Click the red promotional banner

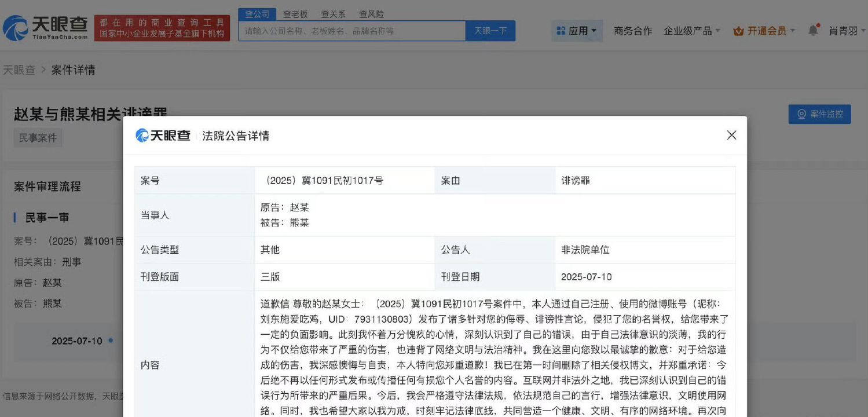(x=162, y=28)
